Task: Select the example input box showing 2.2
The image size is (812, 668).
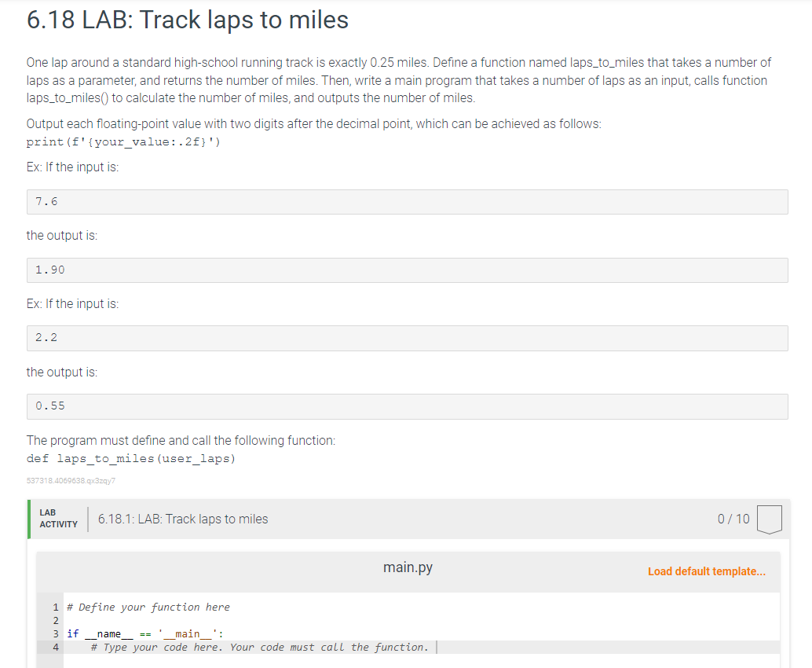Action: coord(407,338)
